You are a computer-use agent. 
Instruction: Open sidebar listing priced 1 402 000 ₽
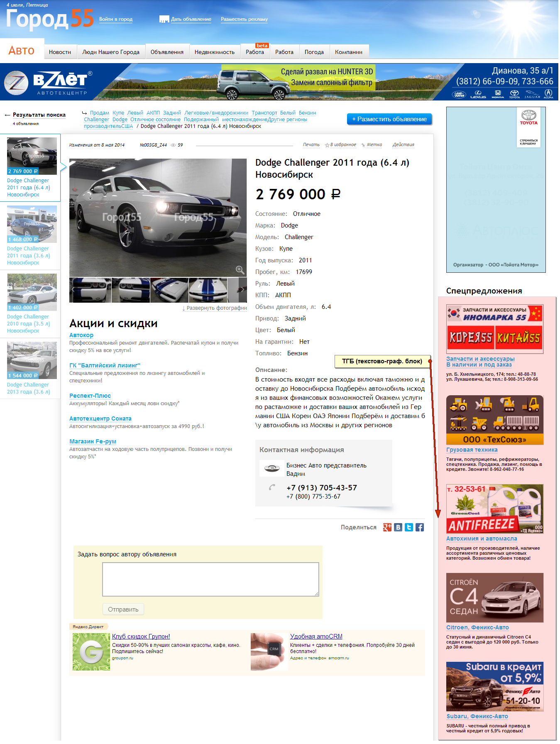[x=32, y=292]
